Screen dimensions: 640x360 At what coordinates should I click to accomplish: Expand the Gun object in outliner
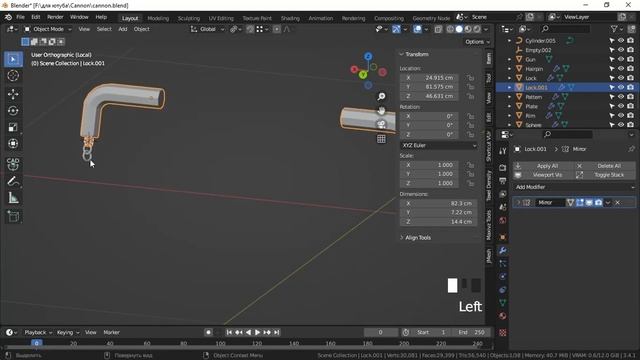point(509,59)
